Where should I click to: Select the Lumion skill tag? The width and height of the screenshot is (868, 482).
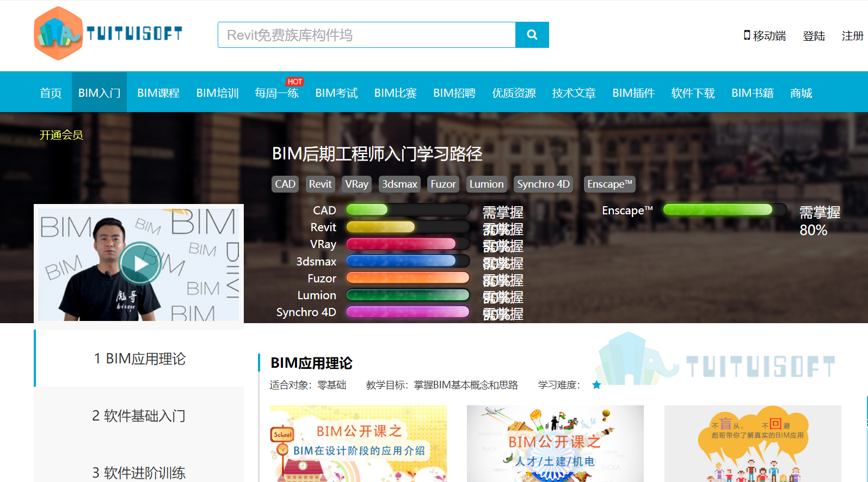coord(487,184)
